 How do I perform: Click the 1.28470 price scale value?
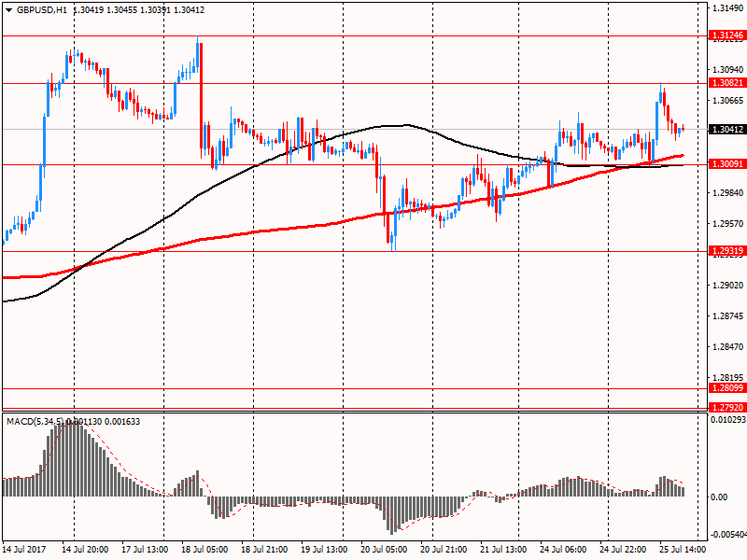(728, 346)
